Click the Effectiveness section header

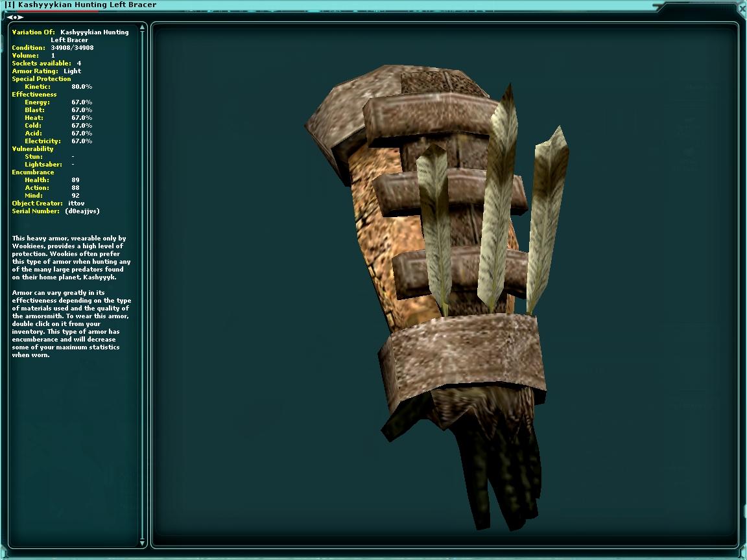pos(34,95)
